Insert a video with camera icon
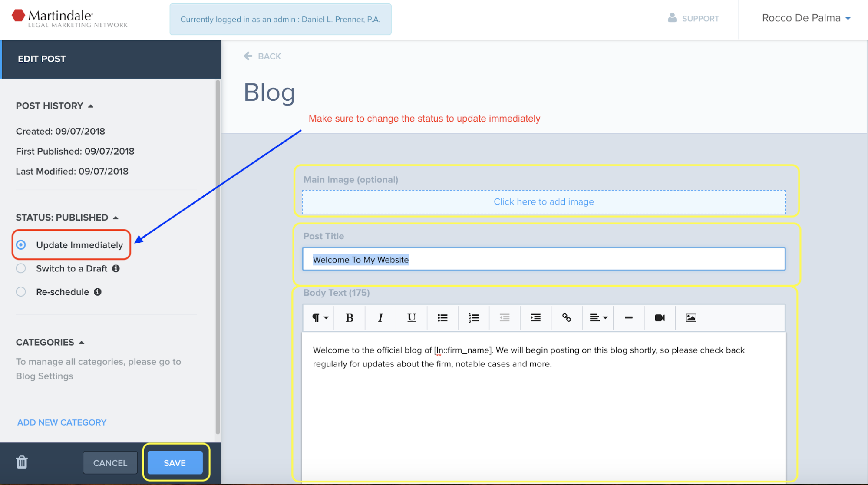This screenshot has height=485, width=868. pyautogui.click(x=660, y=318)
